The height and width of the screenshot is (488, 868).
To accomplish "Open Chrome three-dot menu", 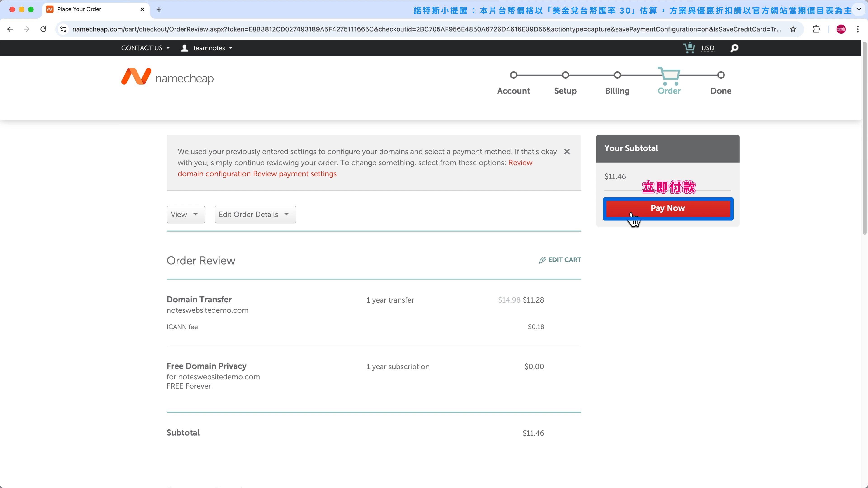I will [858, 29].
